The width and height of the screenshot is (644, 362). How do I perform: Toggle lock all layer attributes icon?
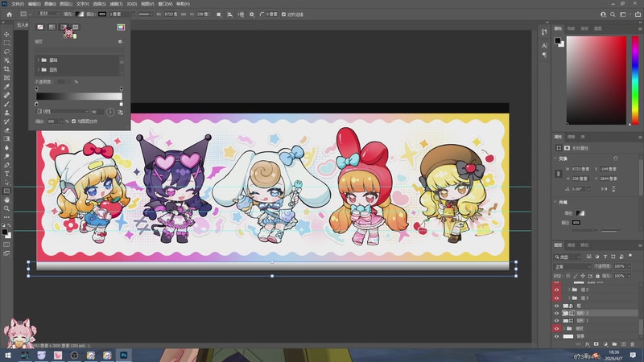(597, 276)
